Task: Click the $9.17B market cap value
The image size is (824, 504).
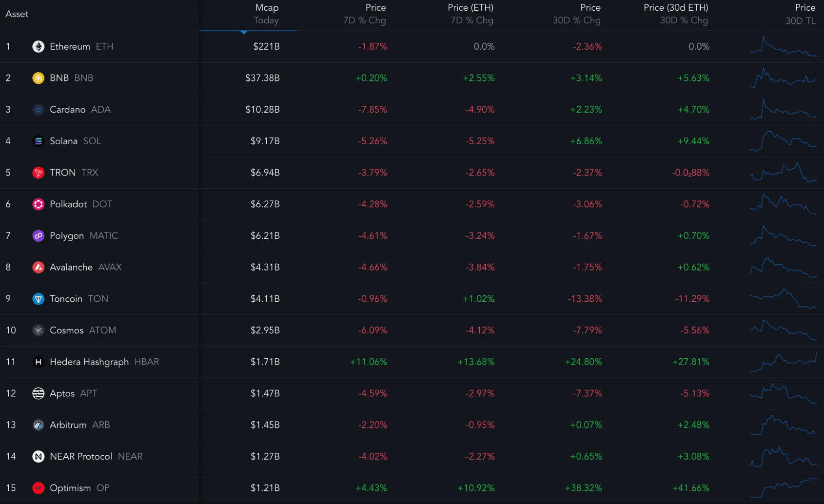Action: [x=265, y=141]
